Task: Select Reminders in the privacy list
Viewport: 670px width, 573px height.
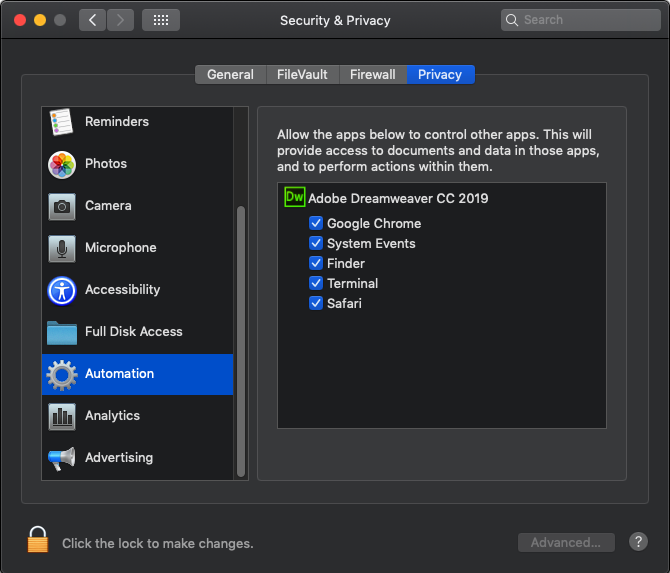Action: pos(137,122)
